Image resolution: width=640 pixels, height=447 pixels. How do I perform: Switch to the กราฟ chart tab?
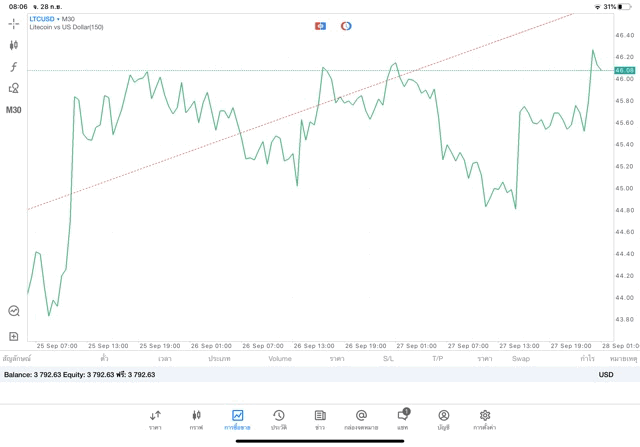tap(196, 419)
